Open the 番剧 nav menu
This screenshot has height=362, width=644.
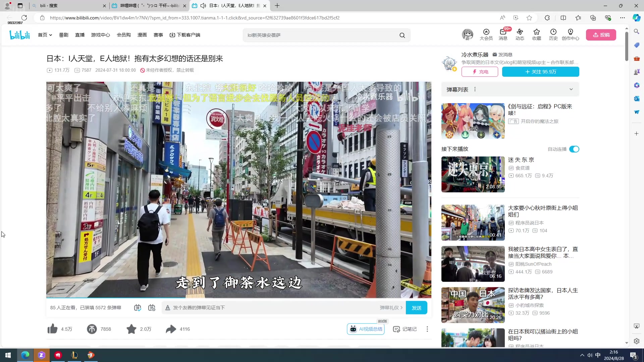pos(64,35)
